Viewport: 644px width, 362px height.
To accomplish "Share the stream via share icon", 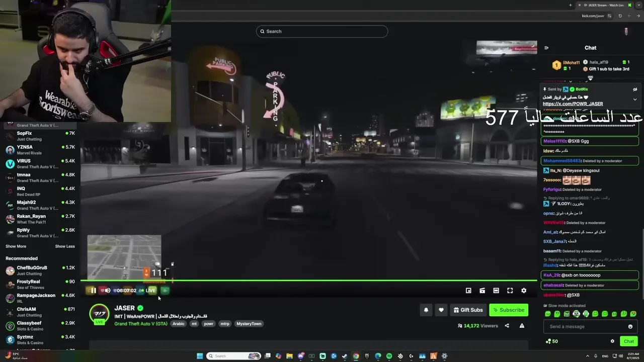I will tap(507, 326).
